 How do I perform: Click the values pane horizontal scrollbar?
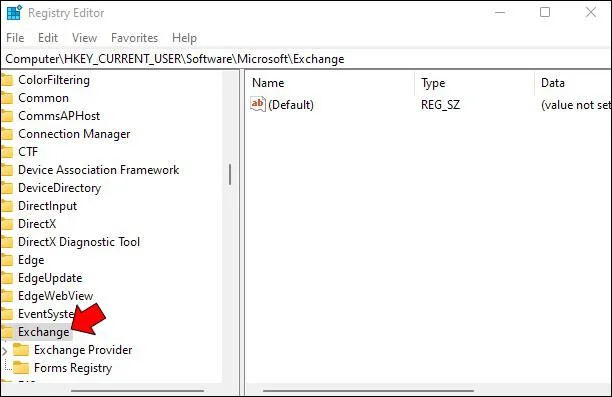coord(368,390)
